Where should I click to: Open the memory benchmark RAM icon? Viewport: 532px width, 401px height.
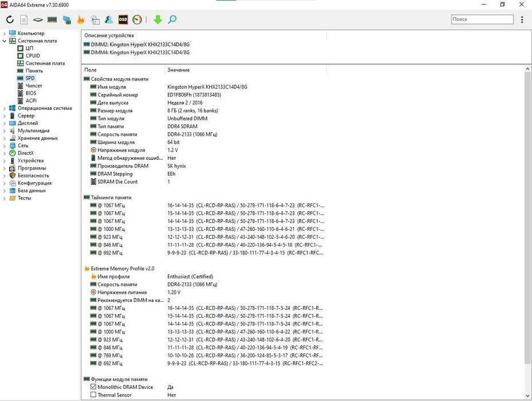pyautogui.click(x=52, y=19)
